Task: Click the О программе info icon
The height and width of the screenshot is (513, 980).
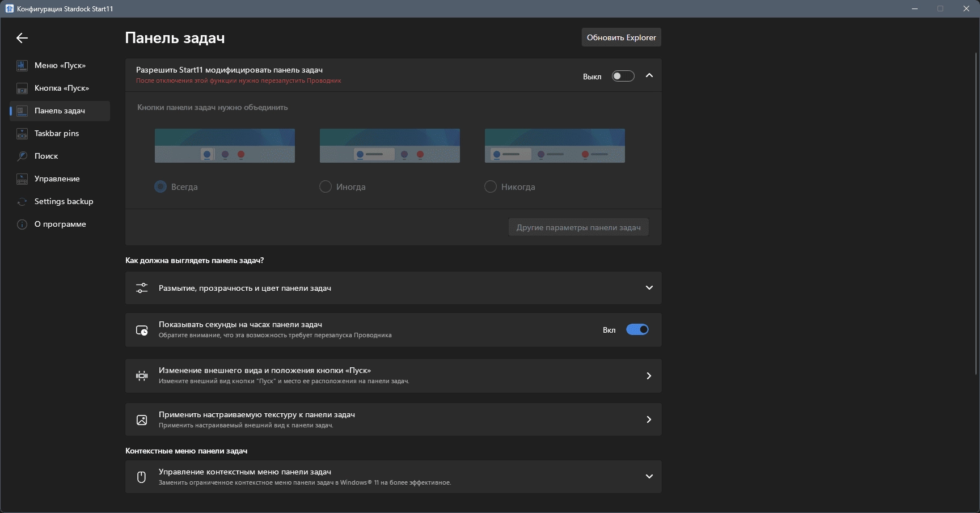Action: [22, 224]
